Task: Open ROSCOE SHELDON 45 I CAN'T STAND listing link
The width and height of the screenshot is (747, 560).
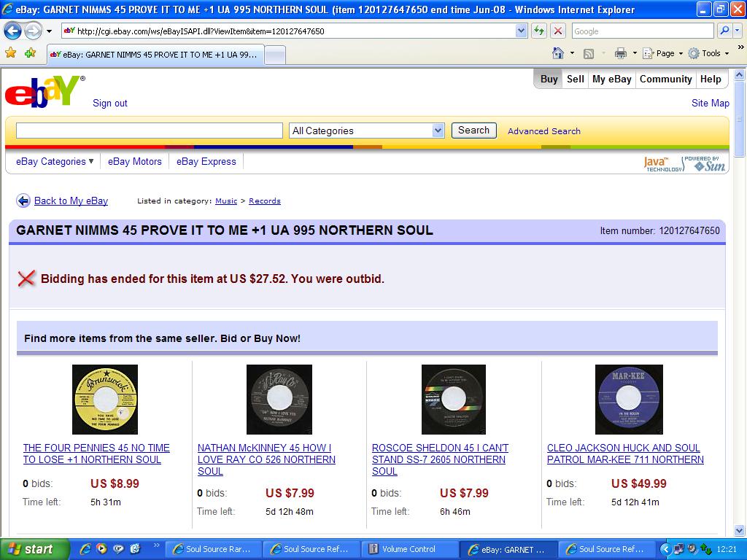Action: (440, 459)
